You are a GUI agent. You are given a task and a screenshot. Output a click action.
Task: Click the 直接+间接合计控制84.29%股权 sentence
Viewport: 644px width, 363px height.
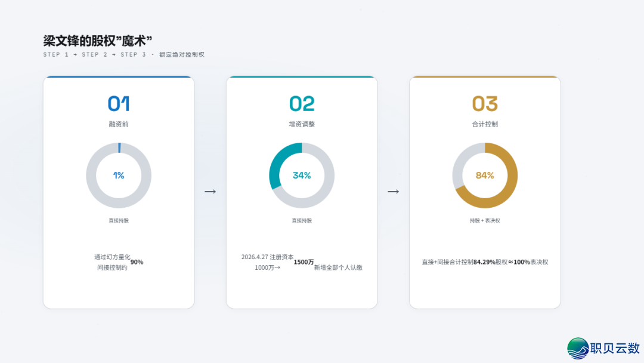click(485, 262)
